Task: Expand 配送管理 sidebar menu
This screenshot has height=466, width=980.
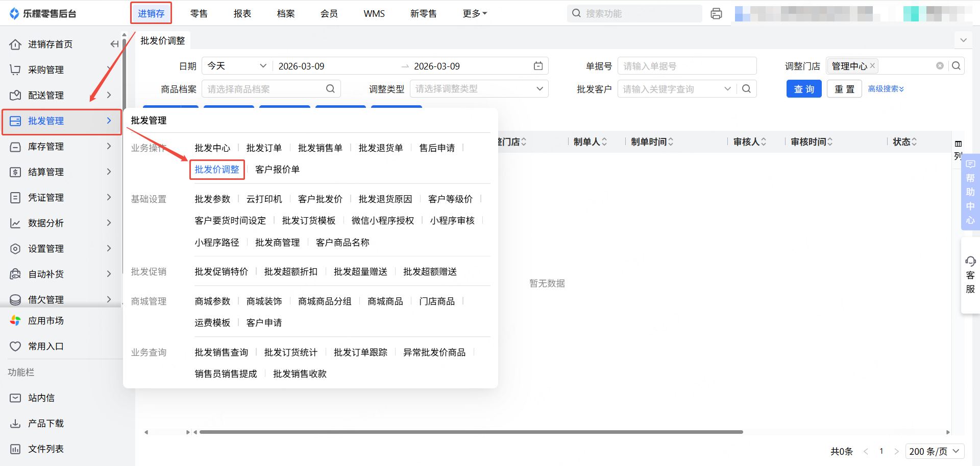Action: (x=61, y=96)
